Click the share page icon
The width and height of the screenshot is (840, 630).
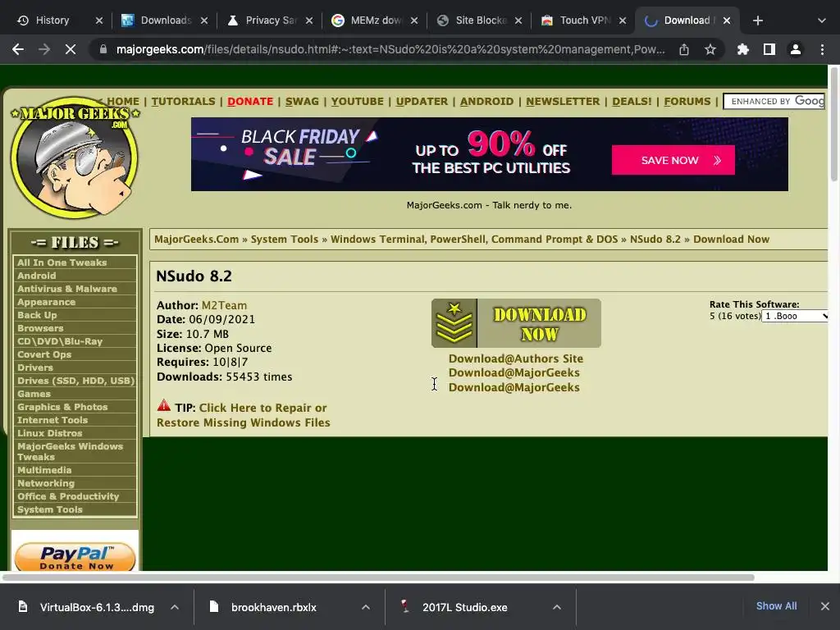click(x=684, y=49)
